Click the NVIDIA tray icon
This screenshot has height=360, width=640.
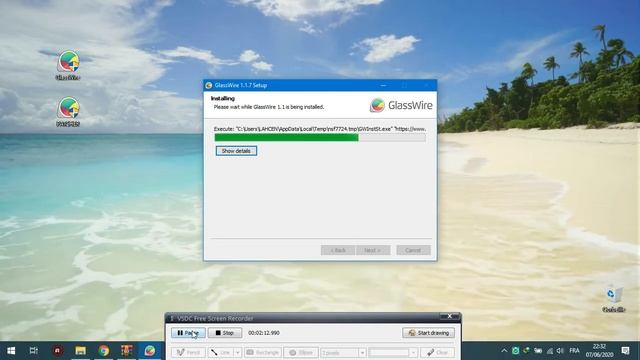coord(527,351)
